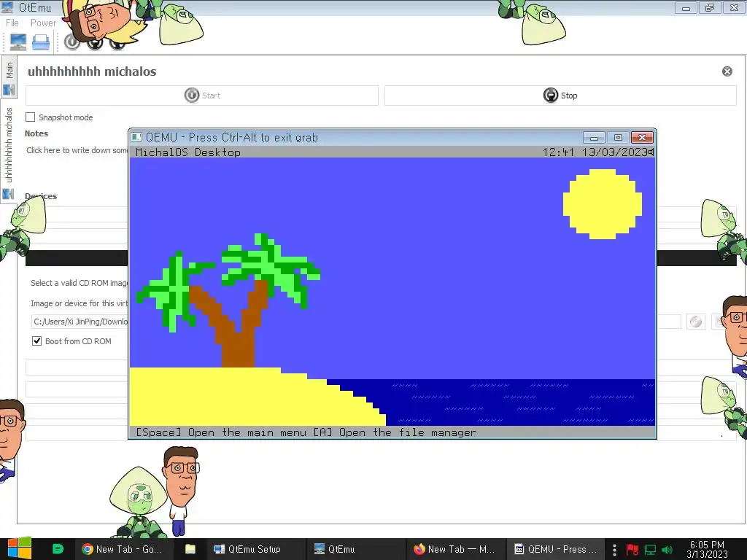This screenshot has width=747, height=560.
Task: Click the 12:41 13/03/2023 clock in MichalOS
Action: (x=595, y=152)
